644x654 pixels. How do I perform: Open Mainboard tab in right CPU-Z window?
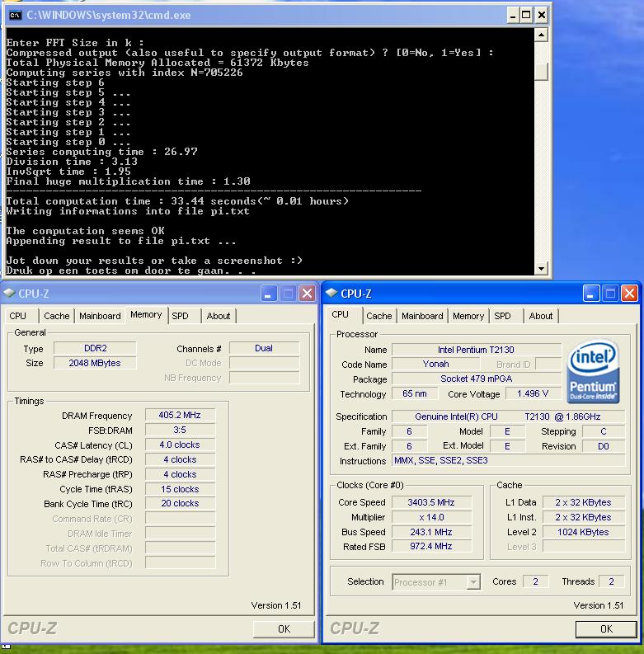coord(422,316)
